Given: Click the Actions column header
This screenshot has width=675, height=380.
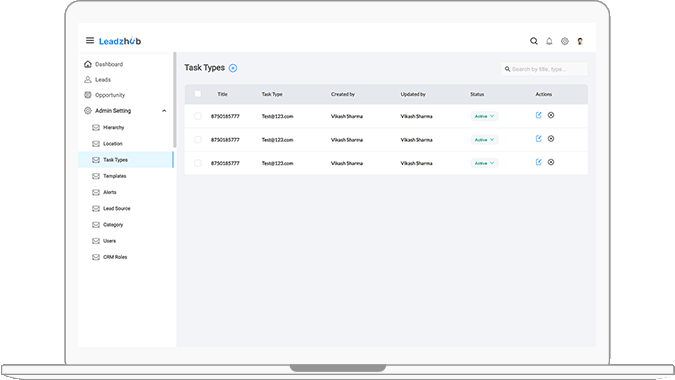Looking at the screenshot, I should [543, 94].
